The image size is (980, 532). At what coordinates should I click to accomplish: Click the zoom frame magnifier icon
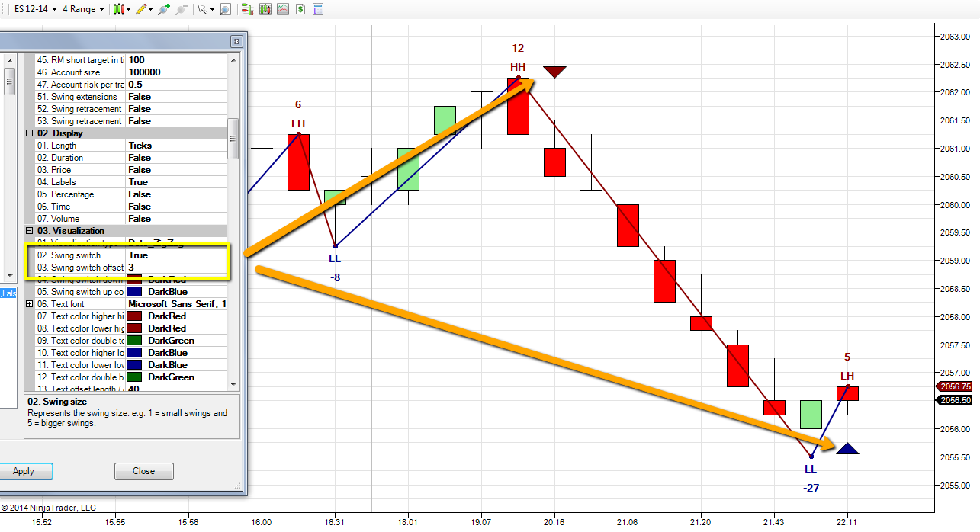225,9
